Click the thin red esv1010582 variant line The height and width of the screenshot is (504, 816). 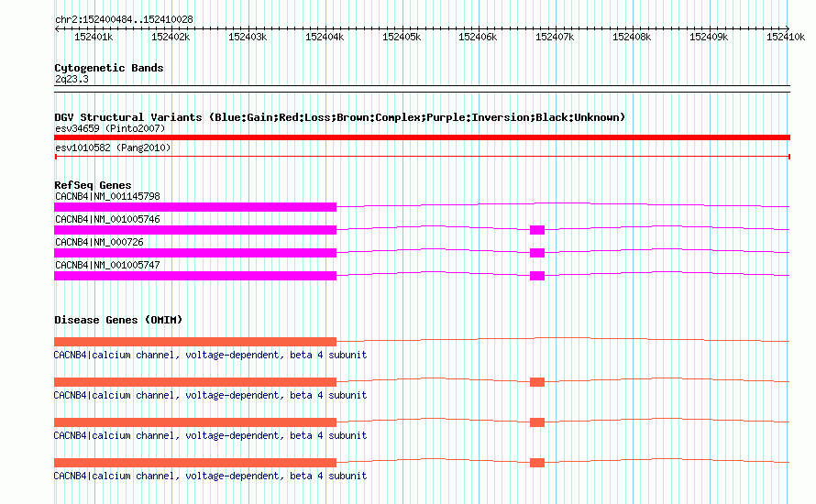(422, 157)
